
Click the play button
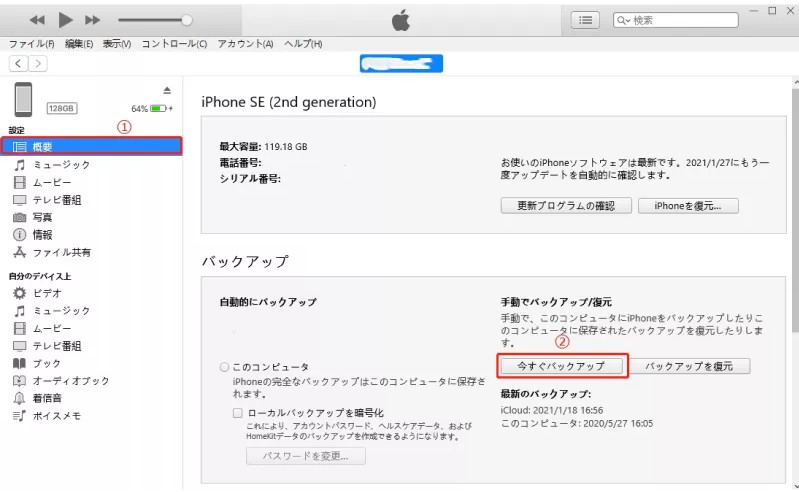click(x=65, y=20)
